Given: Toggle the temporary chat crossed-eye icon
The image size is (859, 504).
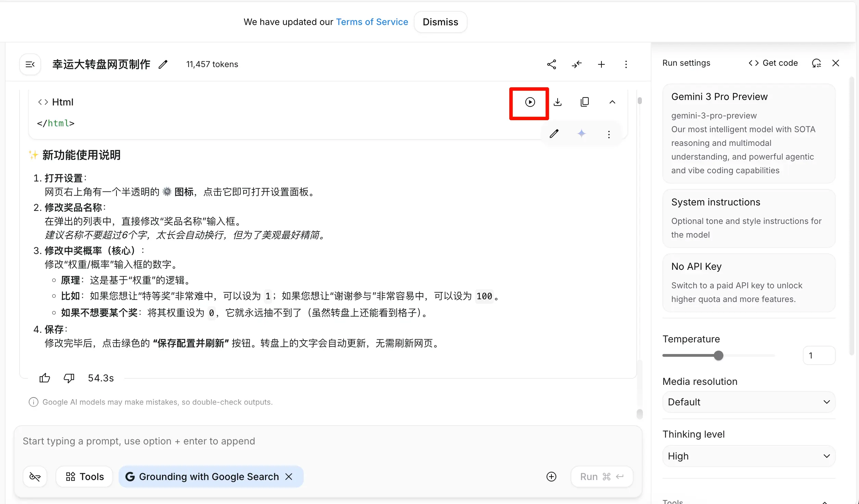Looking at the screenshot, I should click(35, 477).
